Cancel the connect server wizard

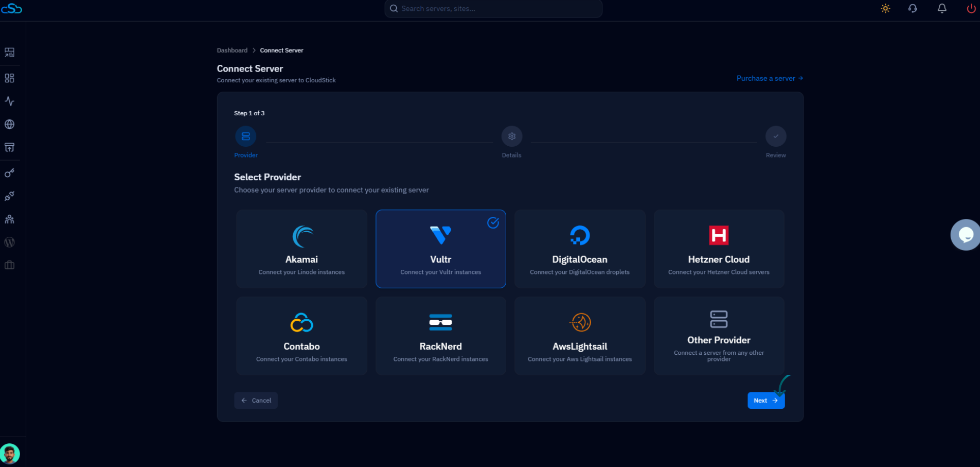coord(256,401)
